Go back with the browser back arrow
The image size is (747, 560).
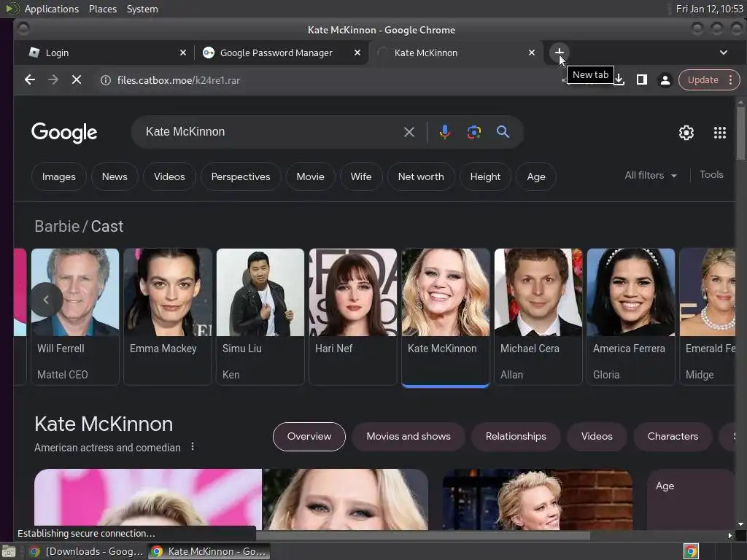point(30,79)
